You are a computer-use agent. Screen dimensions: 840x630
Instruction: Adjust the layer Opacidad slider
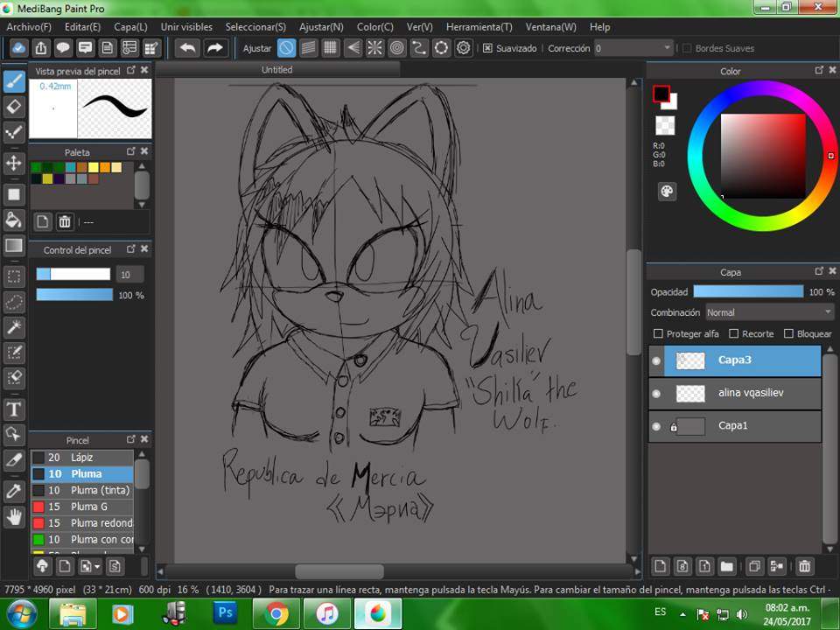(748, 291)
